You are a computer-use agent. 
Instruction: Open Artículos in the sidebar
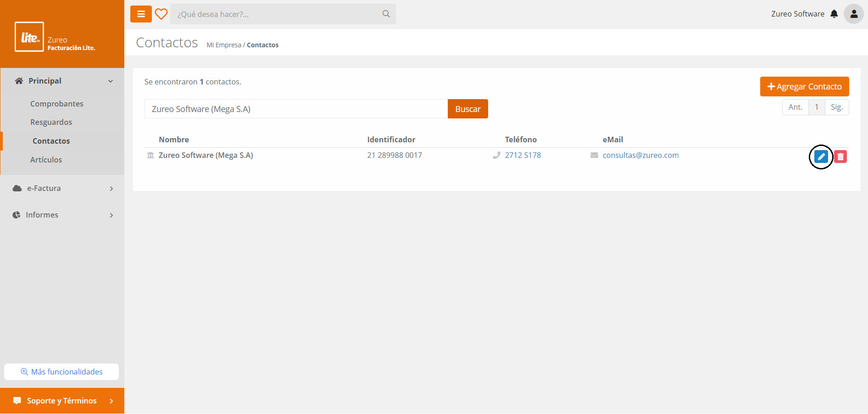click(x=46, y=160)
